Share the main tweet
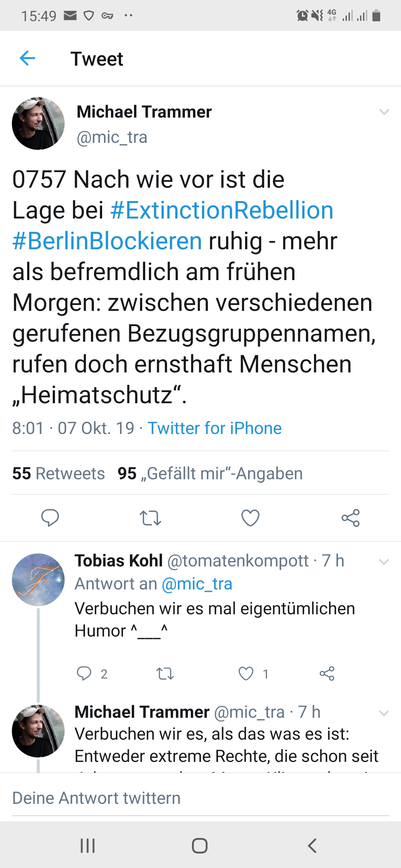Image resolution: width=401 pixels, height=868 pixels. 351,518
